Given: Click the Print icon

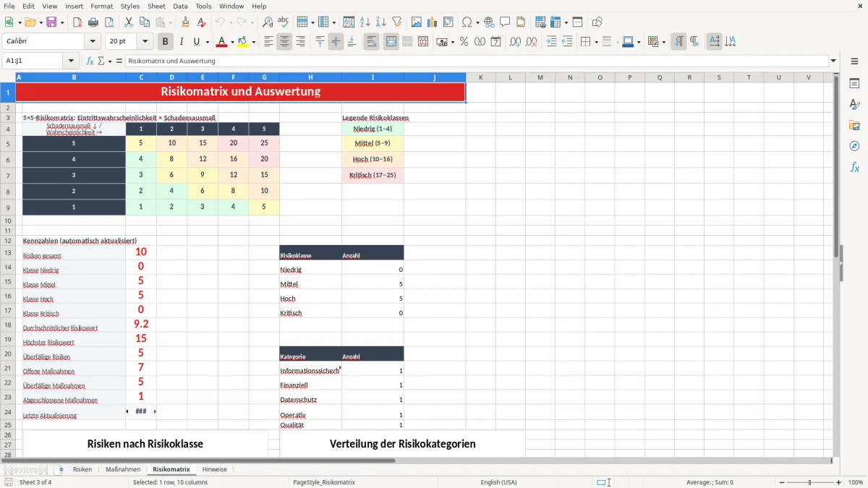Looking at the screenshot, I should 93,22.
